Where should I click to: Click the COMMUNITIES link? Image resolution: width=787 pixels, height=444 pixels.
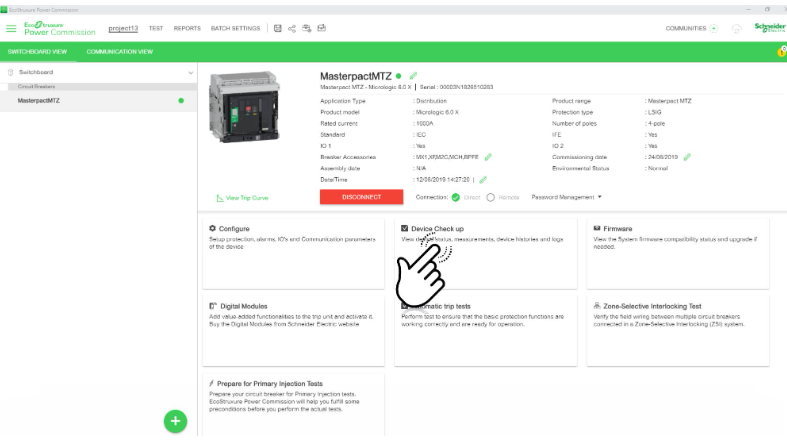coord(686,29)
